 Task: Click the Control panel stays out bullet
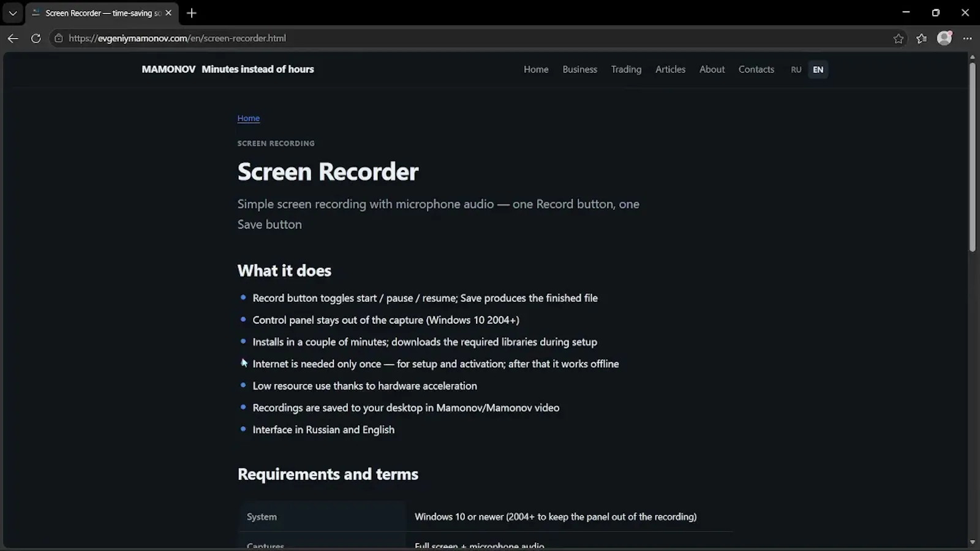point(386,320)
